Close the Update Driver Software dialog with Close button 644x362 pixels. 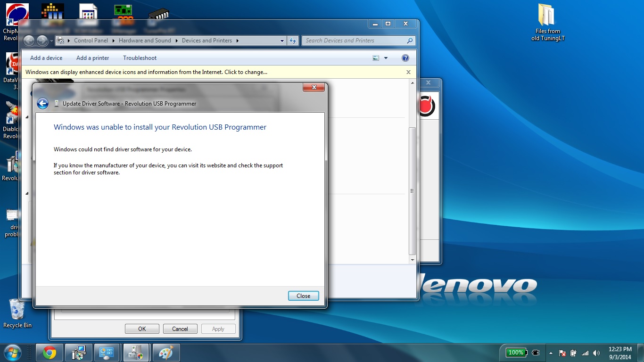(x=303, y=296)
